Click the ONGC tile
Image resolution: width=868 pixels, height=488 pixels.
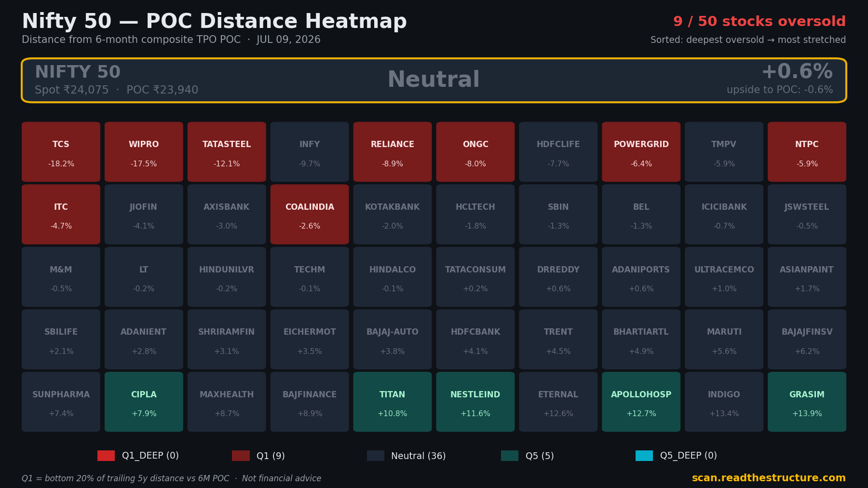pyautogui.click(x=475, y=152)
